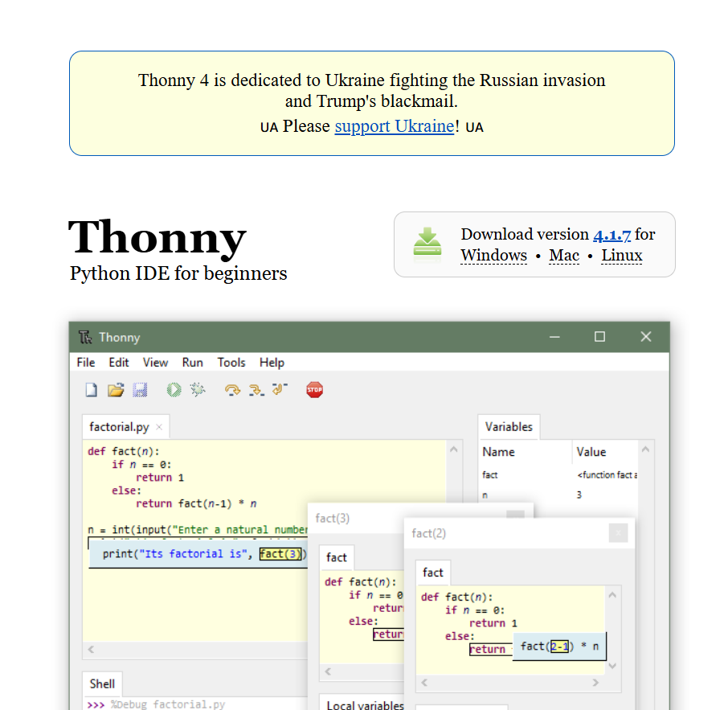Click the fact(2) window title
This screenshot has width=728, height=710.
(x=428, y=533)
